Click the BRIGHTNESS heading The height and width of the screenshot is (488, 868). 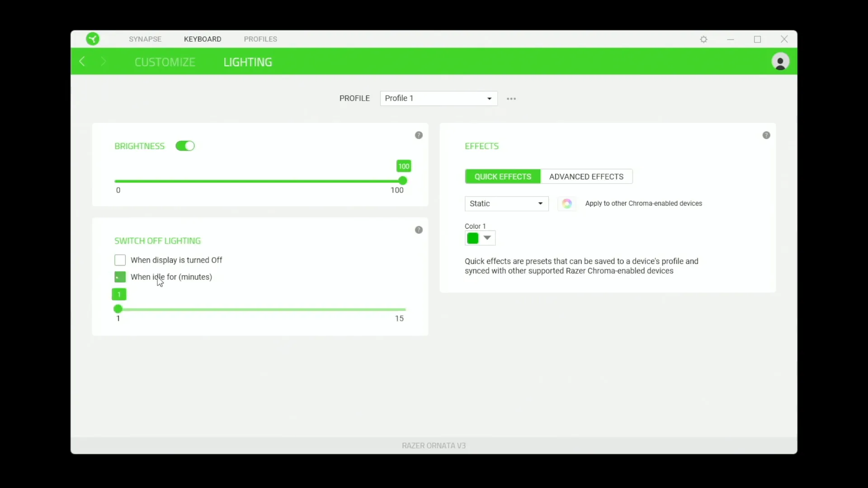140,146
